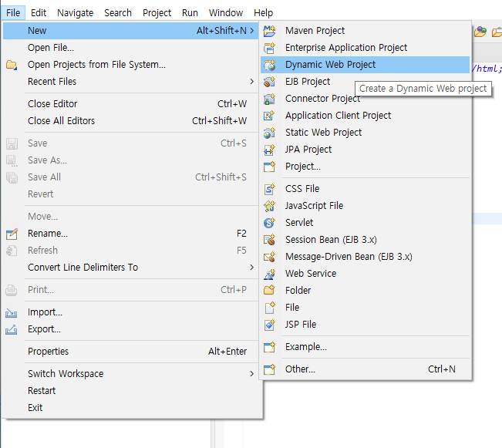This screenshot has height=448, width=502.
Task: Click the Web Service icon
Action: [269, 274]
